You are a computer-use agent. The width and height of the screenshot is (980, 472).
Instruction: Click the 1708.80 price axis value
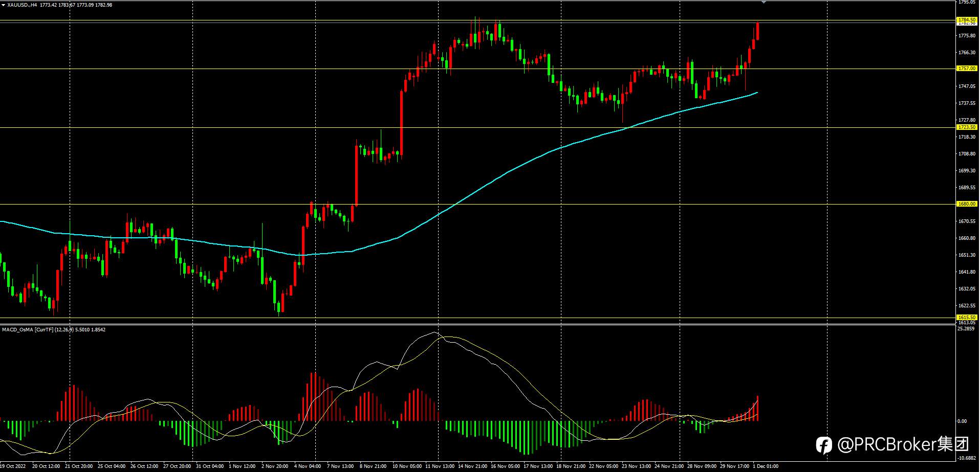pyautogui.click(x=967, y=154)
